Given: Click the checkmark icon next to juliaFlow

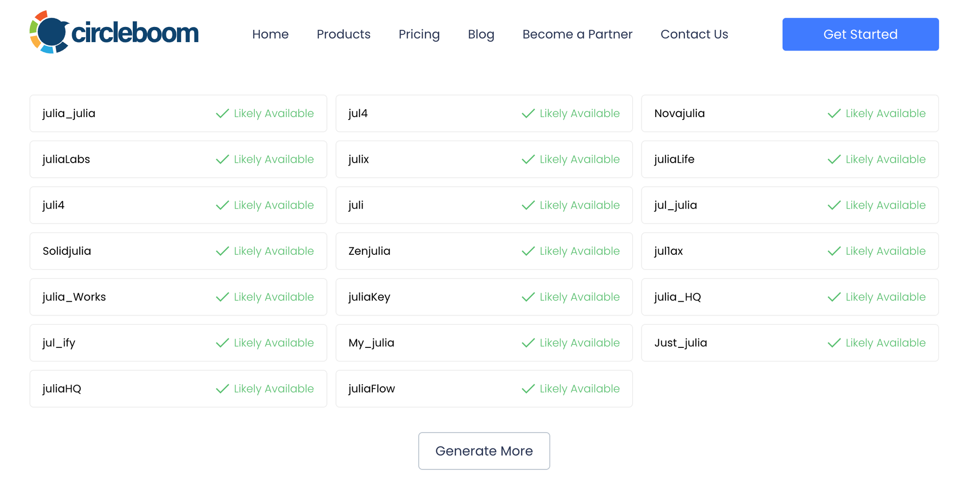Looking at the screenshot, I should coord(528,389).
